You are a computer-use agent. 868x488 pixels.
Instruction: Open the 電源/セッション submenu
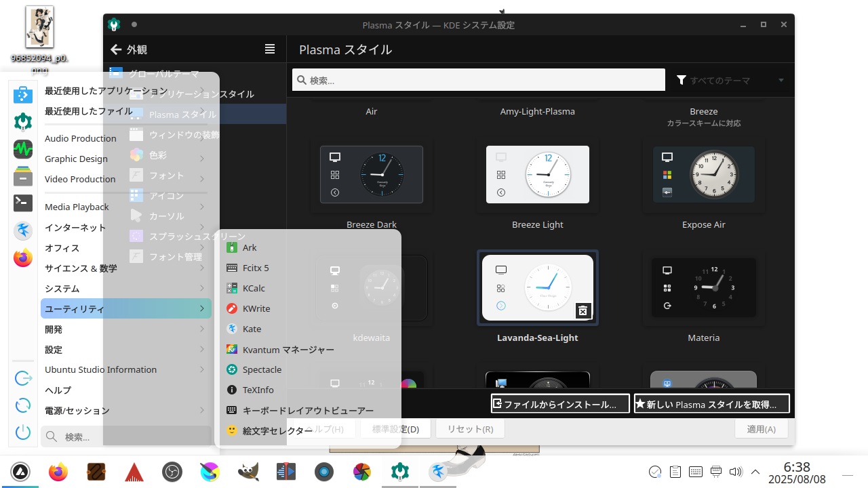pos(126,411)
